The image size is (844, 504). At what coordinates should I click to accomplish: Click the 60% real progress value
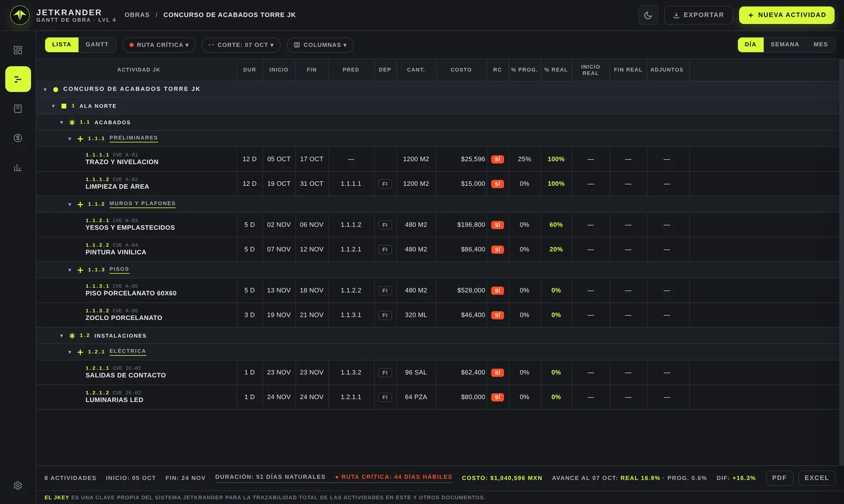pos(556,225)
